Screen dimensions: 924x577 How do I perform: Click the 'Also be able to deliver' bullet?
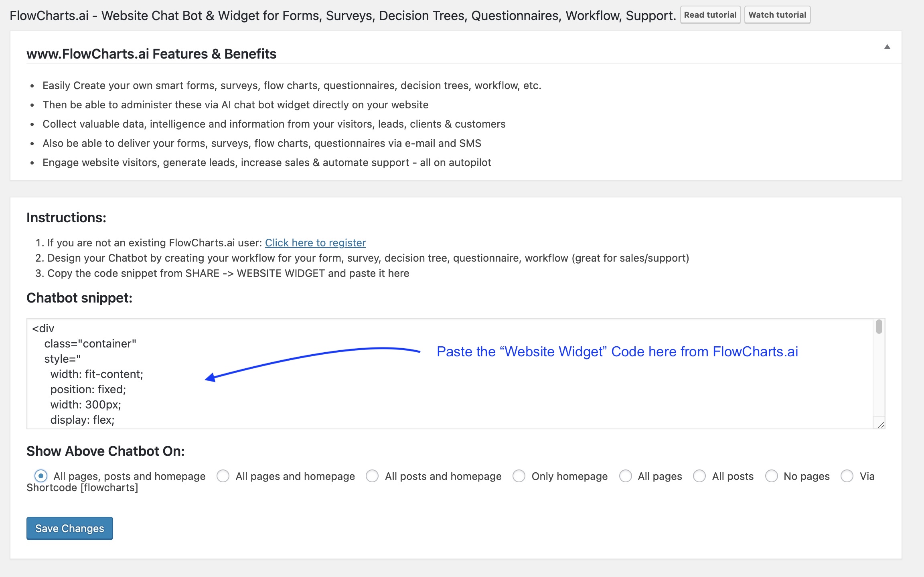262,143
